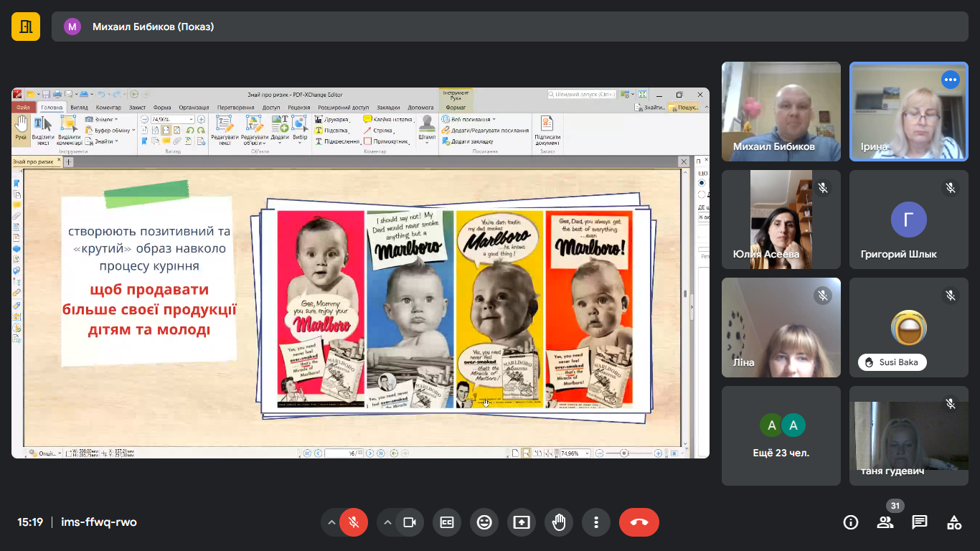Click page number field 16
Screen dimensions: 980x551
pyautogui.click(x=344, y=453)
